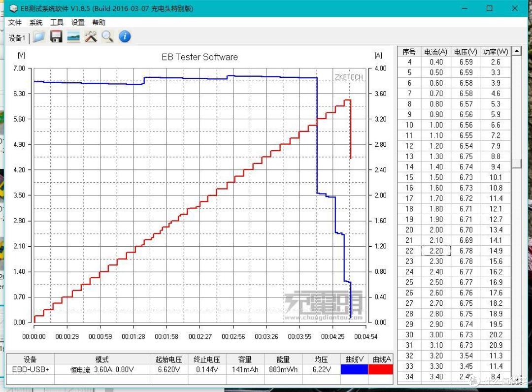Image resolution: width=532 pixels, height=392 pixels.
Task: Select row number 20 in table
Action: pos(409,229)
